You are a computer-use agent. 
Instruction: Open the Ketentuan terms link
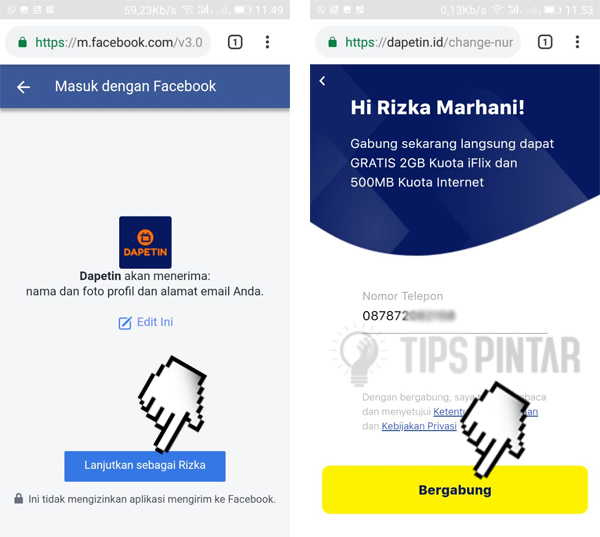486,412
